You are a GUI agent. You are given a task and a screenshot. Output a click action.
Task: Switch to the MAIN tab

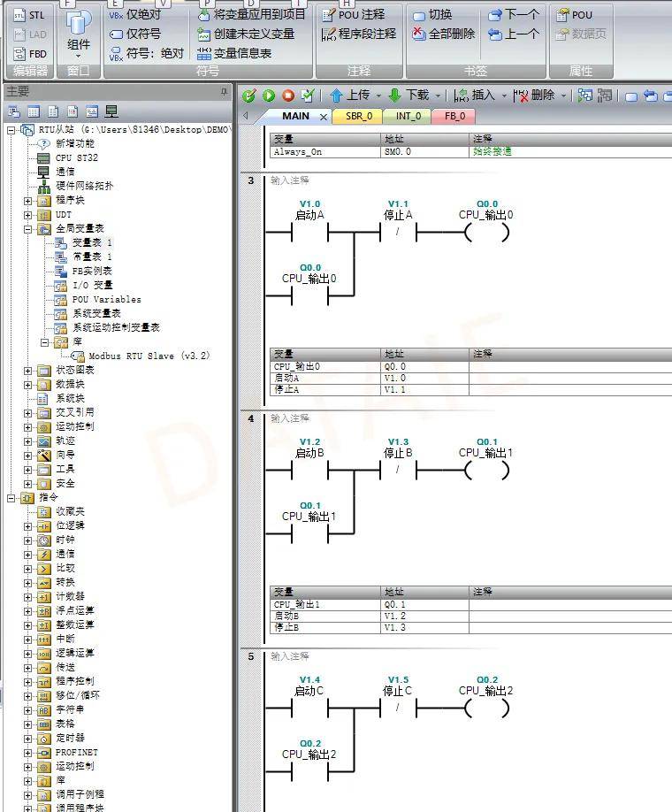click(295, 116)
